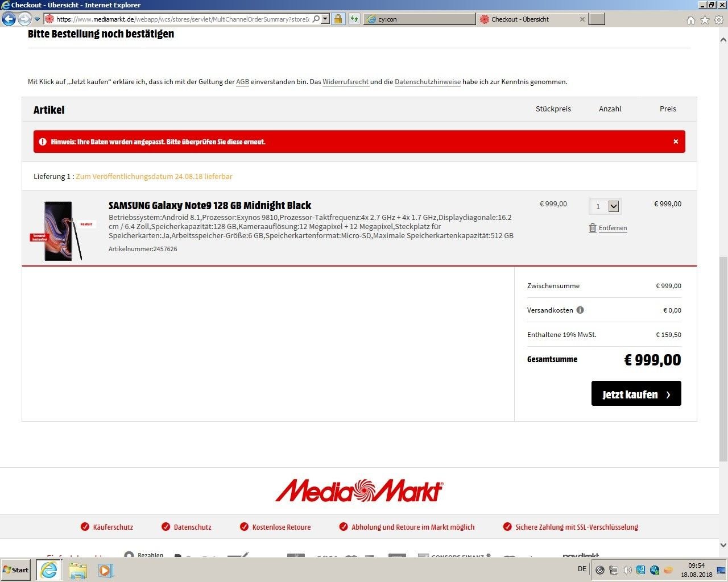Image resolution: width=728 pixels, height=582 pixels.
Task: Click the DE language indicator
Action: 582,569
